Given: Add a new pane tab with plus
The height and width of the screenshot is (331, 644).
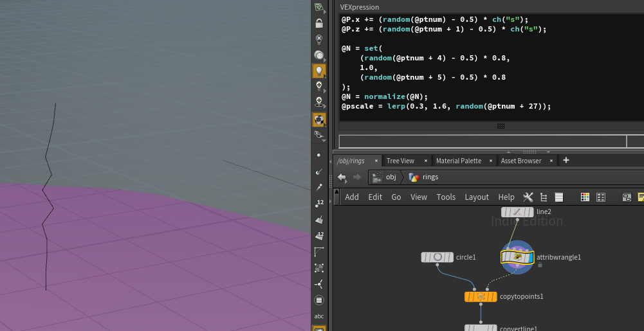Looking at the screenshot, I should (x=566, y=161).
